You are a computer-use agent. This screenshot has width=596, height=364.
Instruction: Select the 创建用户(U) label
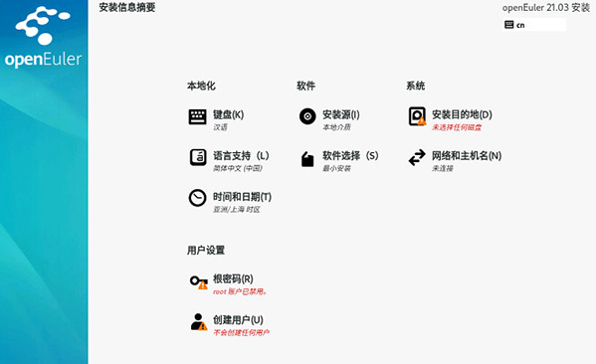238,319
